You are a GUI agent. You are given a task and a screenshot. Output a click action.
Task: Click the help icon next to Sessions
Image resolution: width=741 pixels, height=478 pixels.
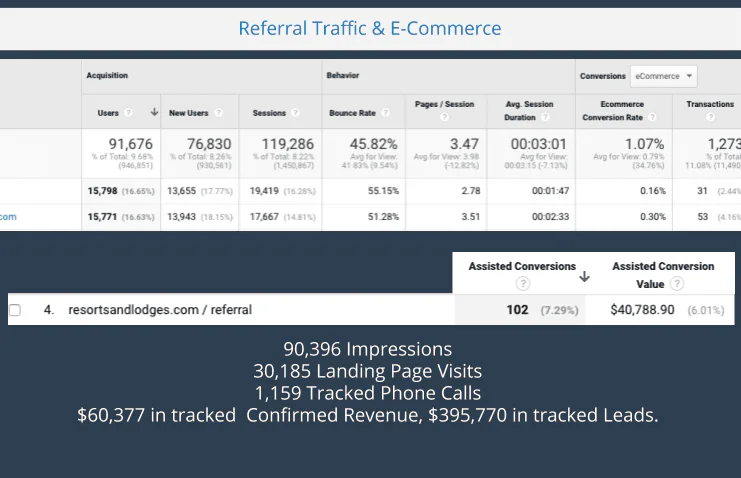pyautogui.click(x=295, y=113)
